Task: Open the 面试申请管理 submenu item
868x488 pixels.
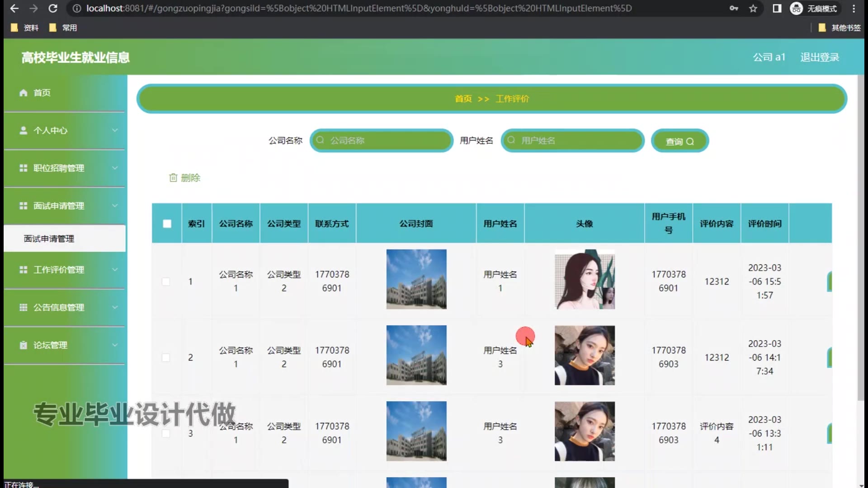Action: [49, 239]
